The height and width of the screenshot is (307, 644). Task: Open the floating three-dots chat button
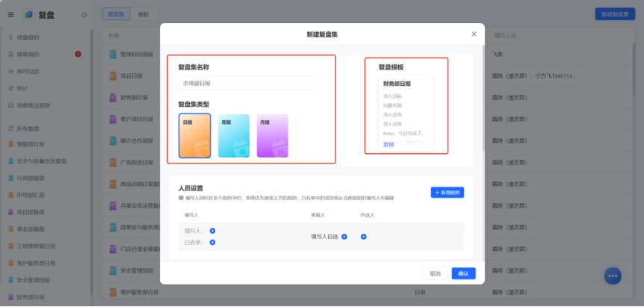613,276
